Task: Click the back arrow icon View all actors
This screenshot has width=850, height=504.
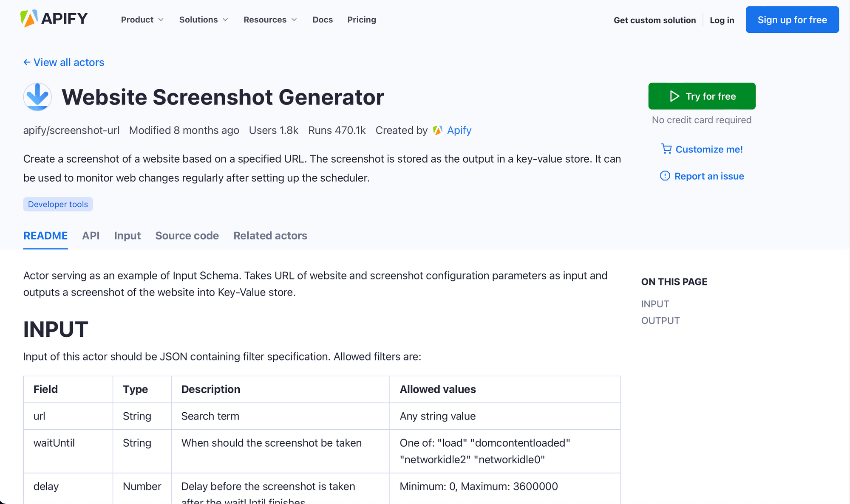Action: click(x=26, y=62)
